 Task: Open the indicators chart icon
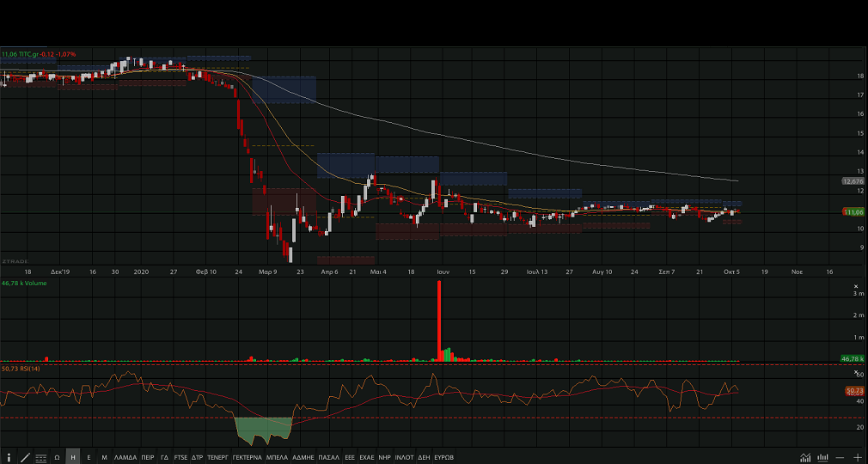tap(805, 457)
